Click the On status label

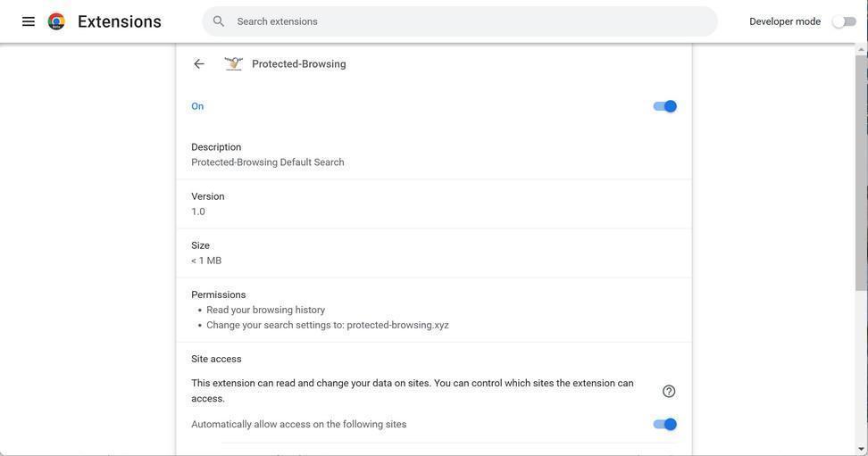pos(197,106)
